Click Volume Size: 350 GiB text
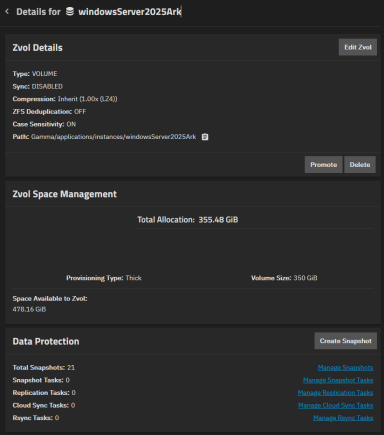This screenshot has height=435, width=384. [x=284, y=278]
